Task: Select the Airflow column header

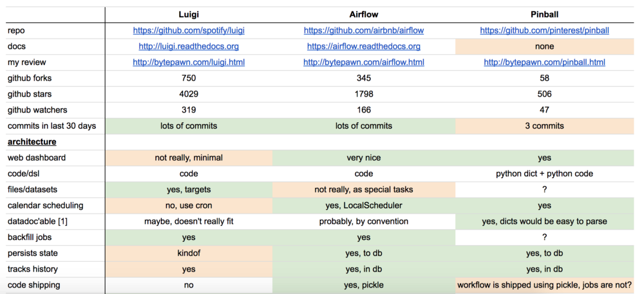Action: (363, 15)
